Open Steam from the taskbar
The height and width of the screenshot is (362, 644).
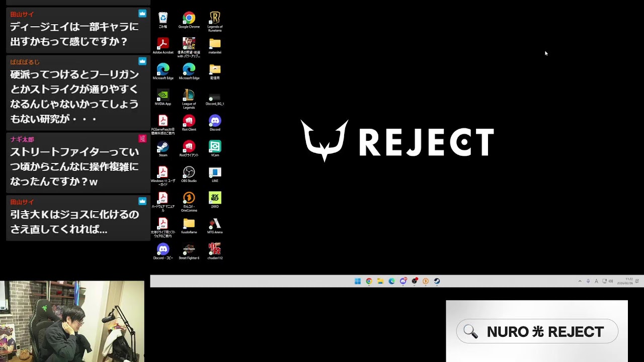437,281
